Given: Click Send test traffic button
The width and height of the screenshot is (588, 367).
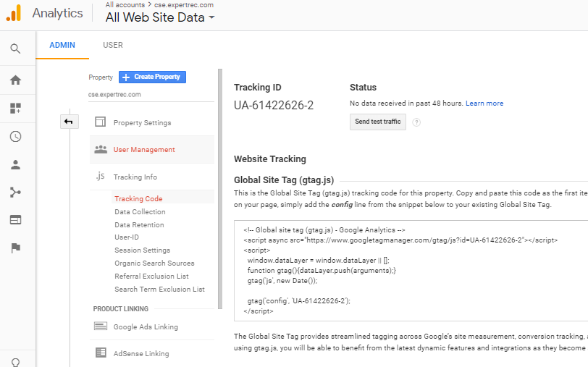Looking at the screenshot, I should [377, 122].
